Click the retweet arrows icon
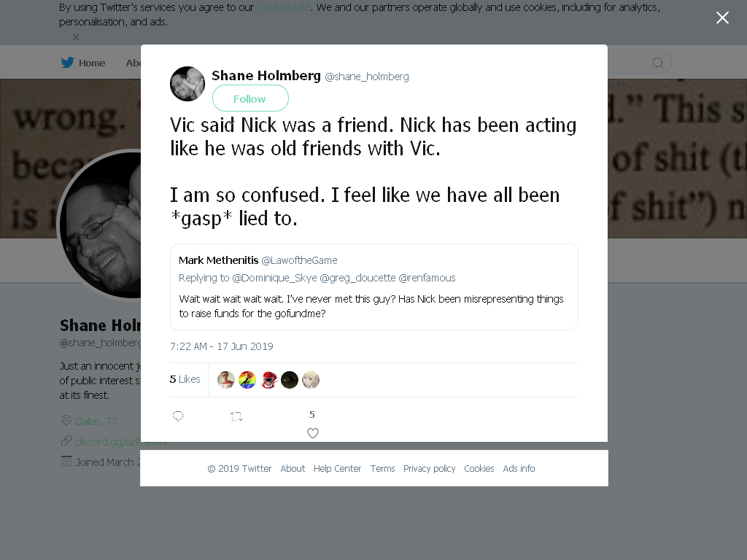The width and height of the screenshot is (747, 560). pos(237,416)
